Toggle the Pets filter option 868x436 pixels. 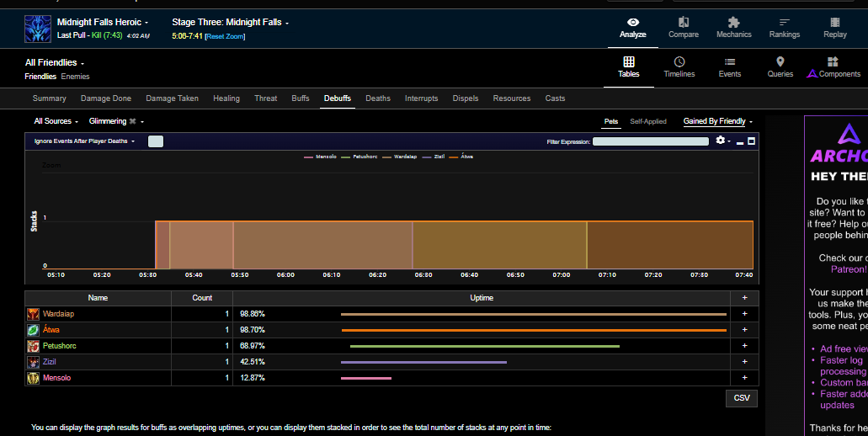pyautogui.click(x=610, y=122)
